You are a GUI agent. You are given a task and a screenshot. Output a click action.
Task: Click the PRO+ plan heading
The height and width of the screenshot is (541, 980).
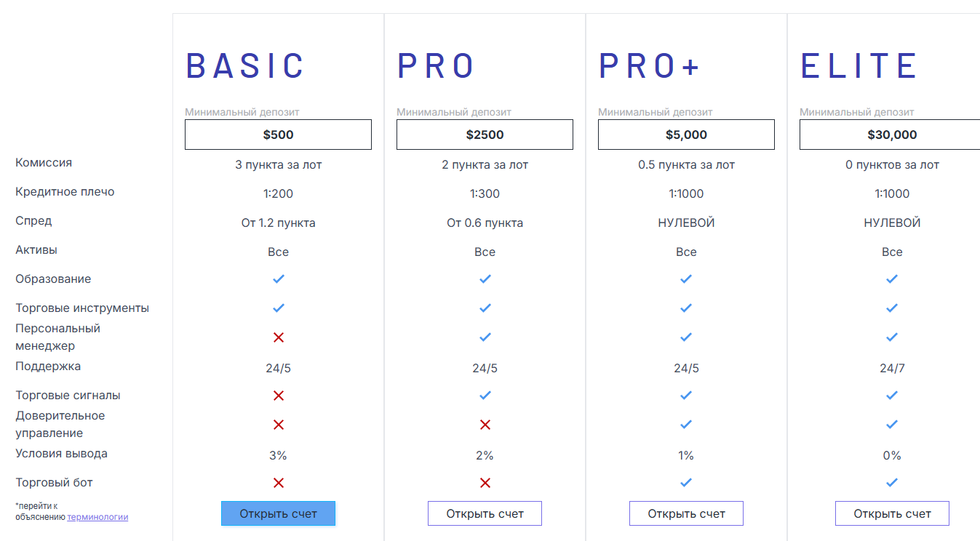pos(649,66)
